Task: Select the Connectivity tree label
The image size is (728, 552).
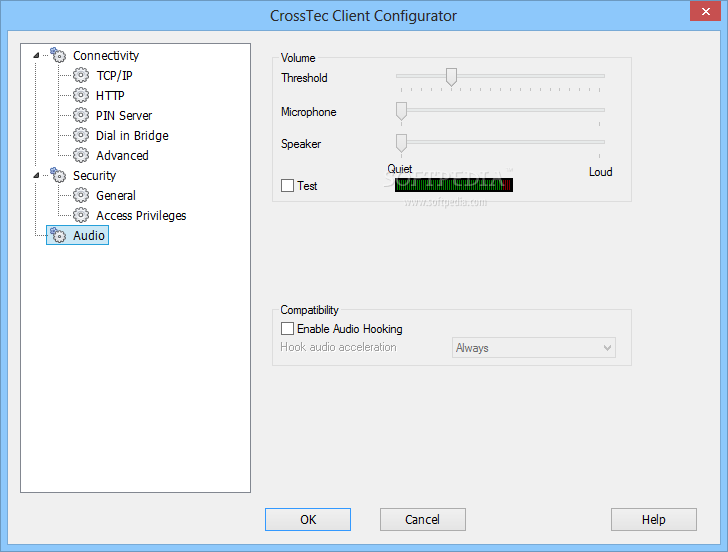Action: pos(106,56)
